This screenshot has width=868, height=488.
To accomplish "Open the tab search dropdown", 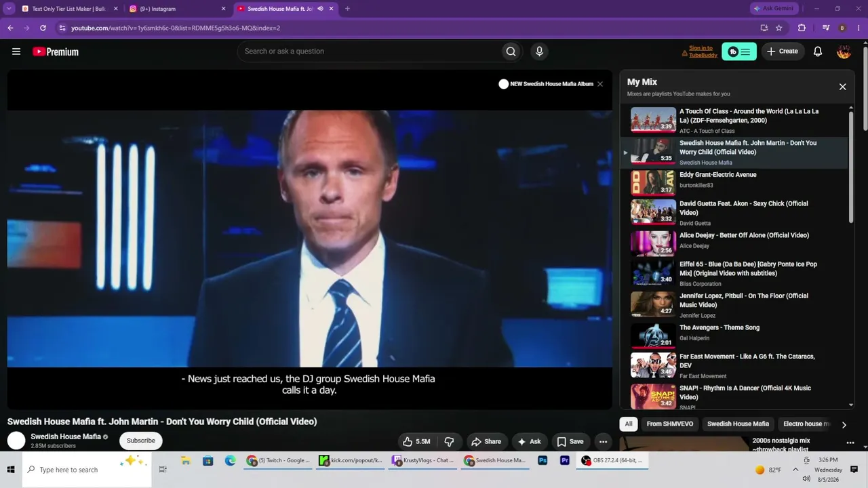I will point(9,9).
